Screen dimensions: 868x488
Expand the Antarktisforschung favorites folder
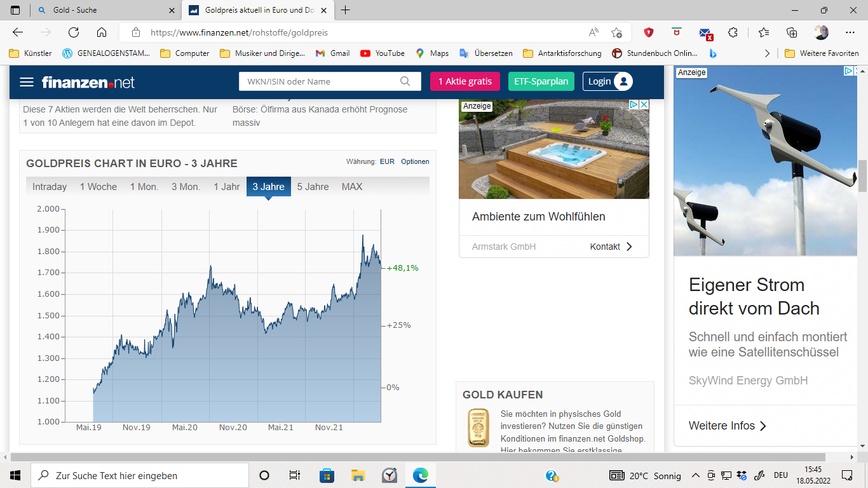point(562,53)
